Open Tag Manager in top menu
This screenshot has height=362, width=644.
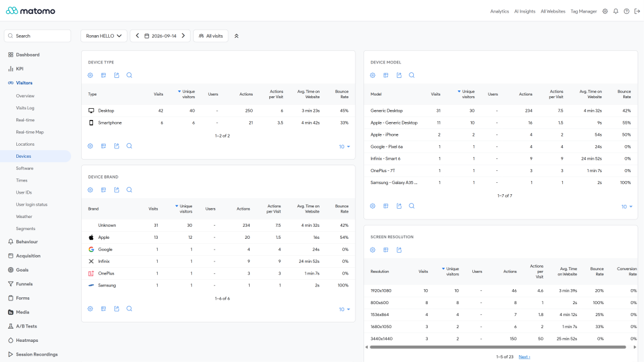[583, 11]
